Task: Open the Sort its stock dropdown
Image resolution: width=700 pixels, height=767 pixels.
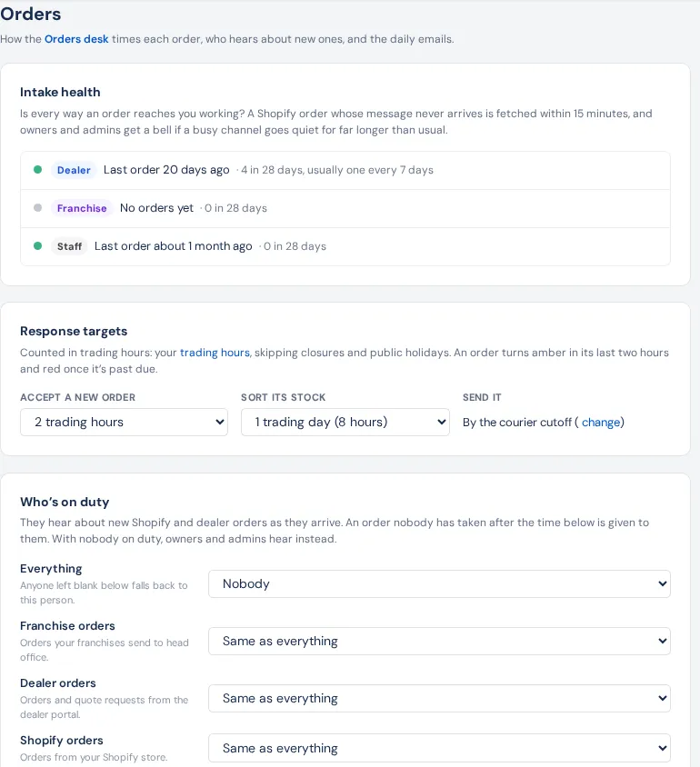Action: click(x=345, y=423)
